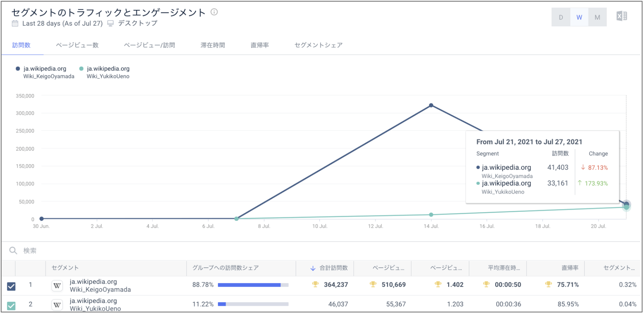Click the 55,367 pageviews value
Screen dimensions: 644x314
coord(396,304)
